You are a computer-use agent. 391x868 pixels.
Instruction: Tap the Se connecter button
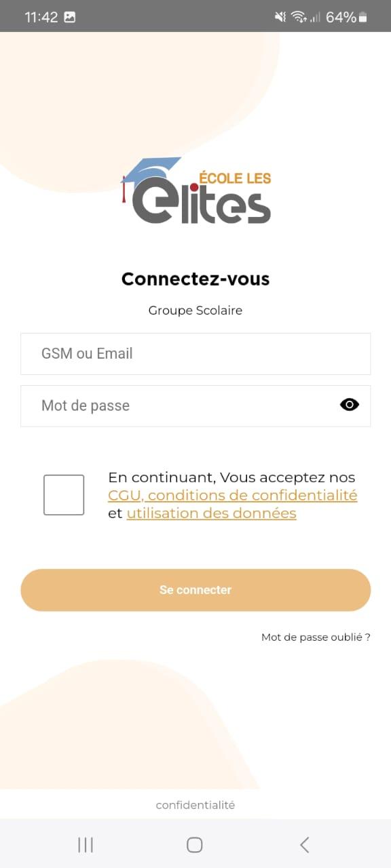pos(195,590)
